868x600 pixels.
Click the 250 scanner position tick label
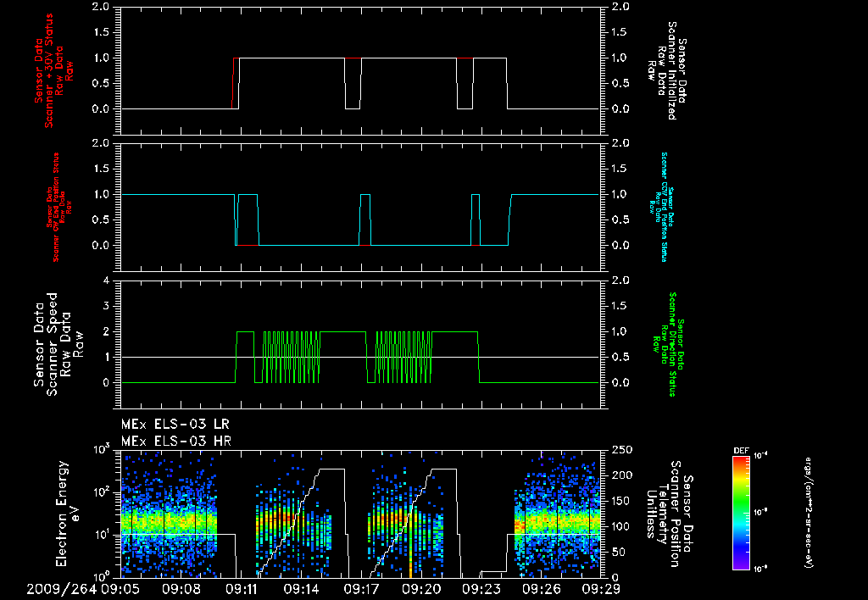621,451
